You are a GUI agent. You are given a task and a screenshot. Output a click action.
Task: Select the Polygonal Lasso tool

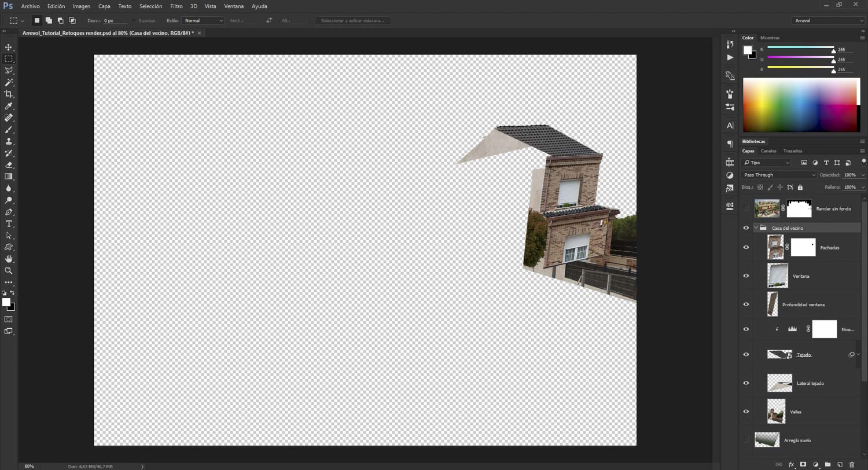click(x=9, y=71)
